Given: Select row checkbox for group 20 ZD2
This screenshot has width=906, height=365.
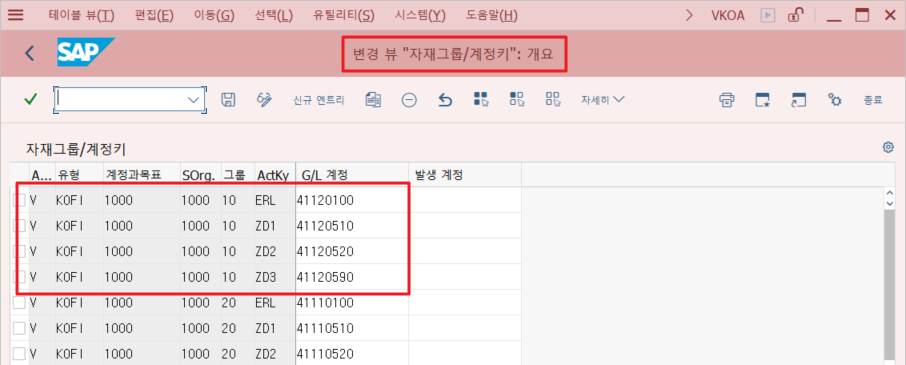Looking at the screenshot, I should point(20,353).
